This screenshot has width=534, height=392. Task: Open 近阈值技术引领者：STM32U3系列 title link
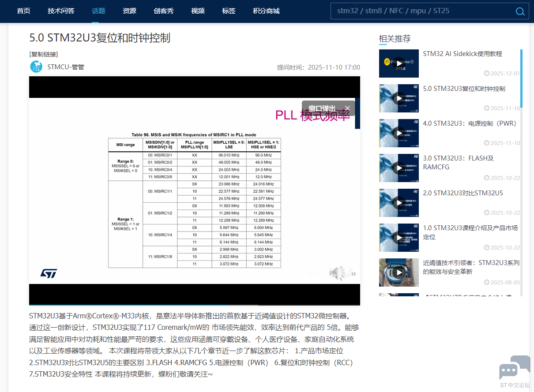pos(471,267)
